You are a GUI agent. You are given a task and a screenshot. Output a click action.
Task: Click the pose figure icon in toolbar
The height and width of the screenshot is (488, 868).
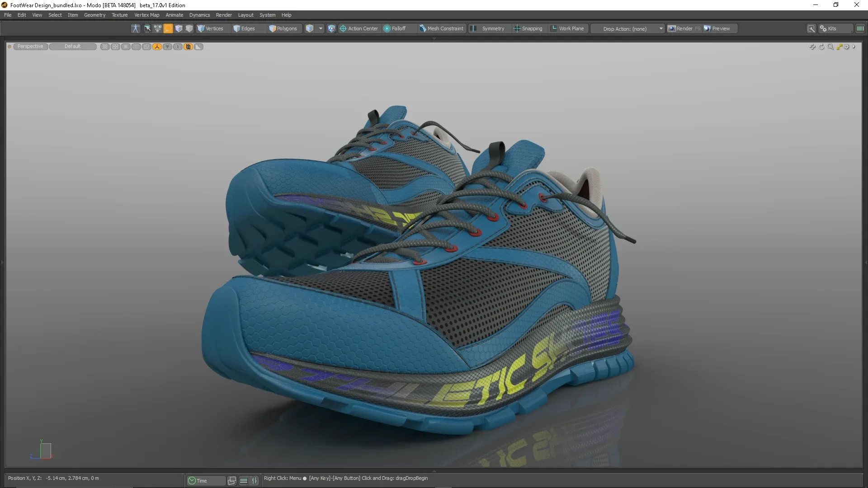(x=135, y=28)
